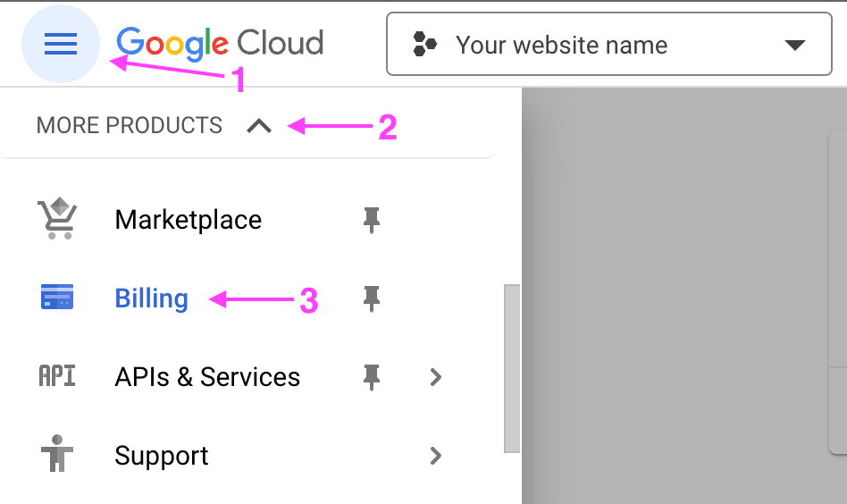The width and height of the screenshot is (847, 504).
Task: Click the Billing credit card icon
Action: (x=57, y=297)
